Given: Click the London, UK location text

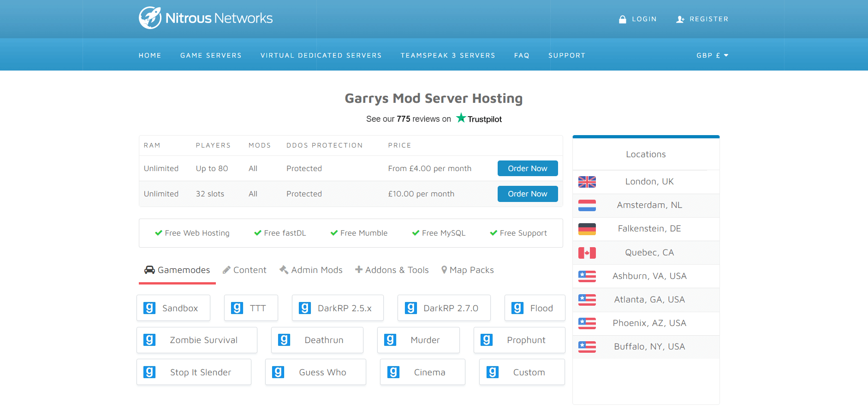Looking at the screenshot, I should point(649,182).
